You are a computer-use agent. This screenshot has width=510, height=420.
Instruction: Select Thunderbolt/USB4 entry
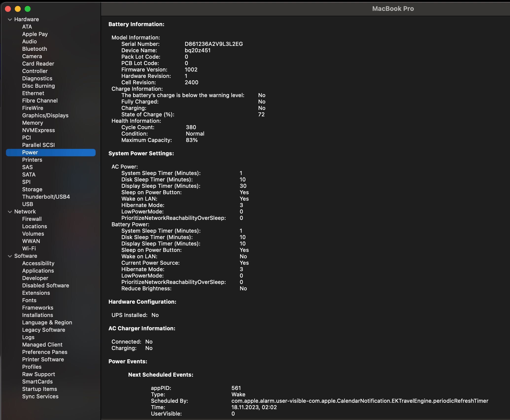pos(46,197)
